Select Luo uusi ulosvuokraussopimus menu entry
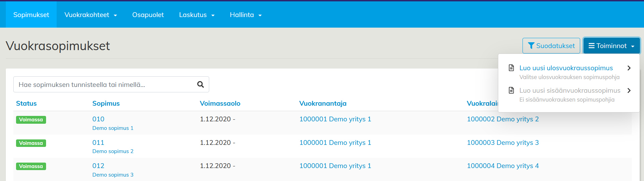644x181 pixels. pyautogui.click(x=566, y=68)
